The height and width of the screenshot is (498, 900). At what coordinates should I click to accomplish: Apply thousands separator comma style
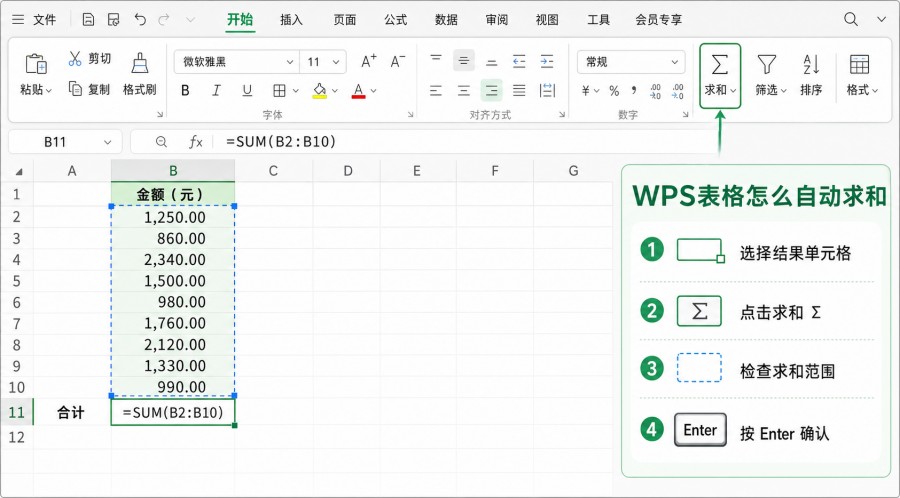click(634, 90)
